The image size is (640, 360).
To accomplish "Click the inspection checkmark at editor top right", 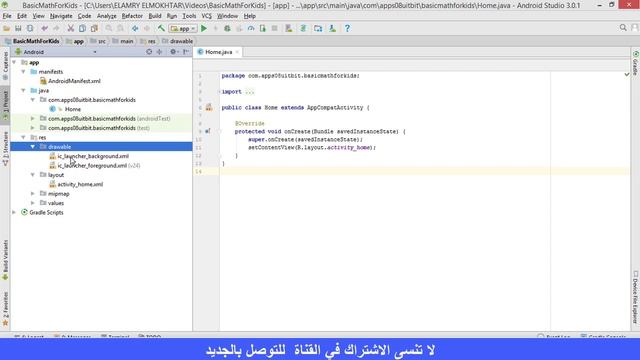I will click(x=627, y=75).
